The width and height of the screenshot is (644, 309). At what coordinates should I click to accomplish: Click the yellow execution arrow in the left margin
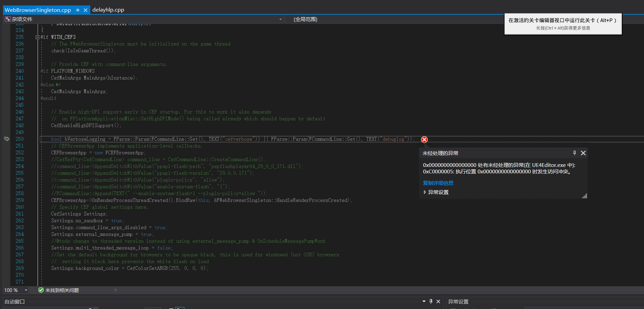[7, 139]
